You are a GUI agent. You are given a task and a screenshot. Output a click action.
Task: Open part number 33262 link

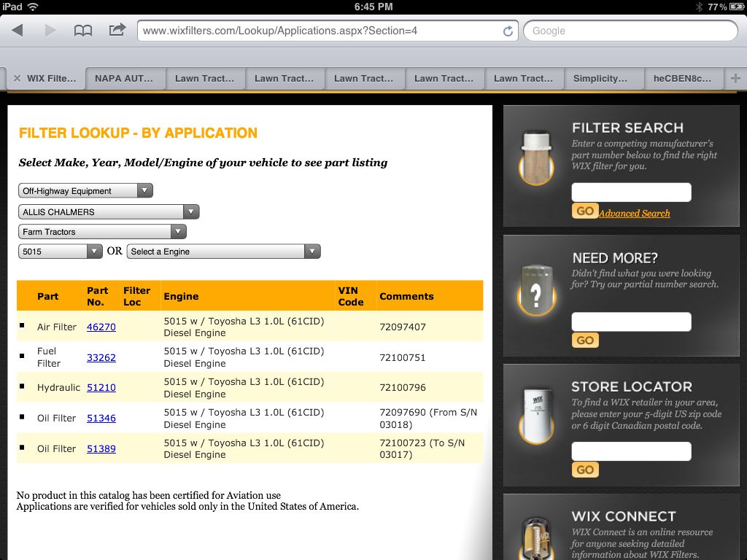[101, 357]
